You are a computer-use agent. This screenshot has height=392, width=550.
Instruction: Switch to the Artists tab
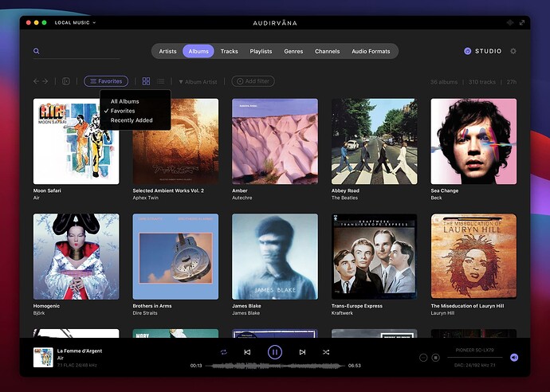(167, 51)
